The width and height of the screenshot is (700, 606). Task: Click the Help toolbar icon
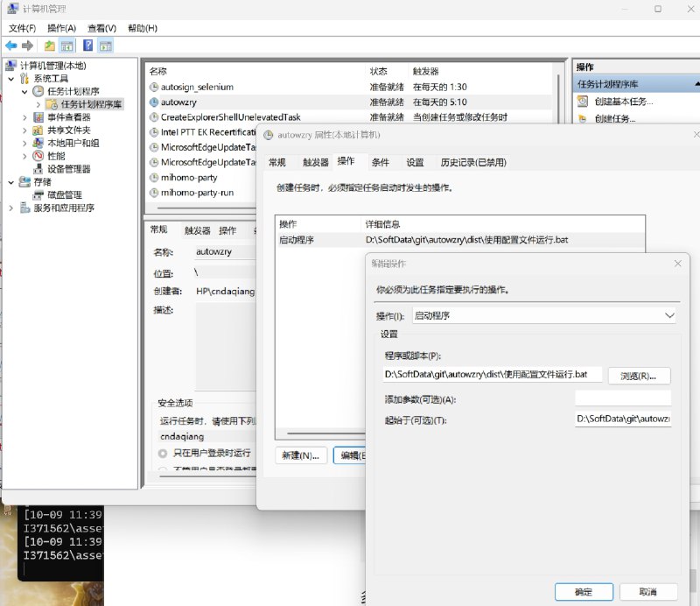coord(88,46)
